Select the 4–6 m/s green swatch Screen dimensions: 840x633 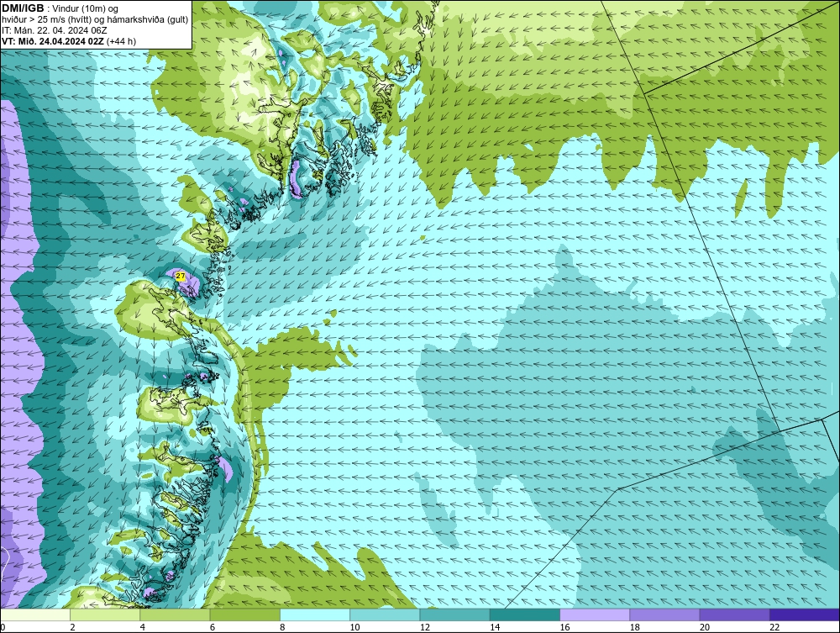pos(176,615)
